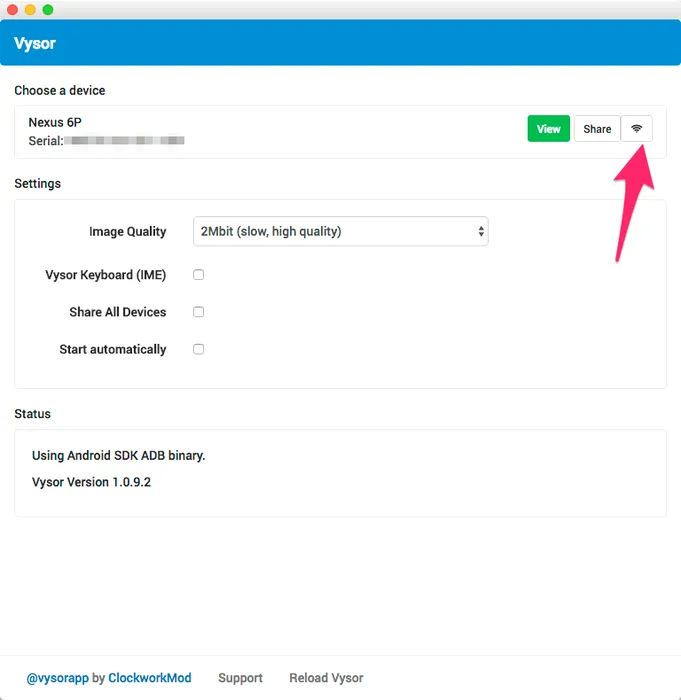Viewport: 681px width, 700px height.
Task: Open the @vysorapp link
Action: point(58,678)
